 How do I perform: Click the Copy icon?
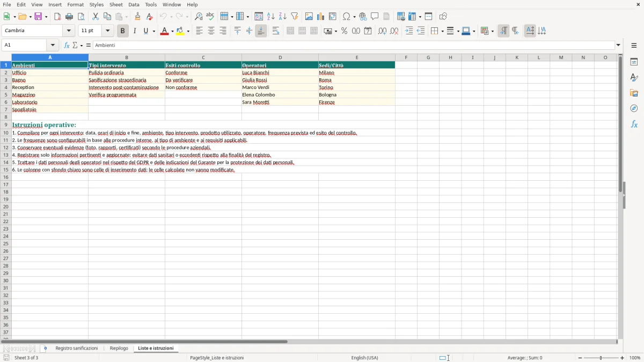107,17
